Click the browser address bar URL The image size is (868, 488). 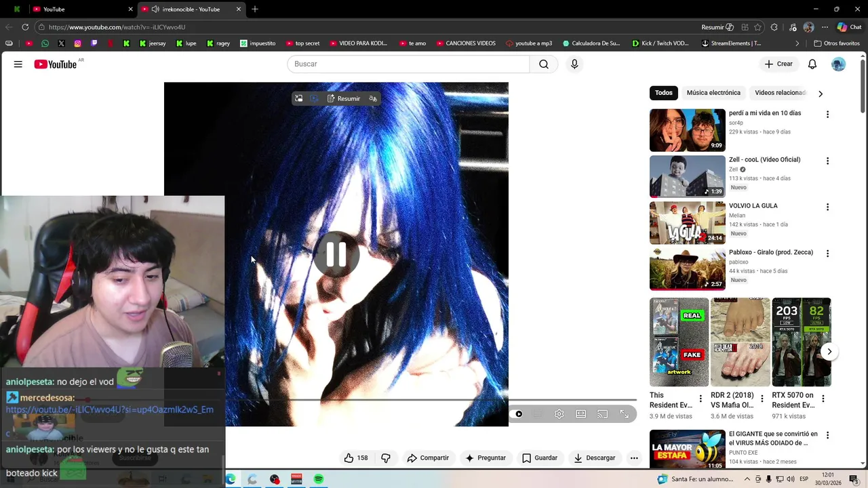(117, 27)
